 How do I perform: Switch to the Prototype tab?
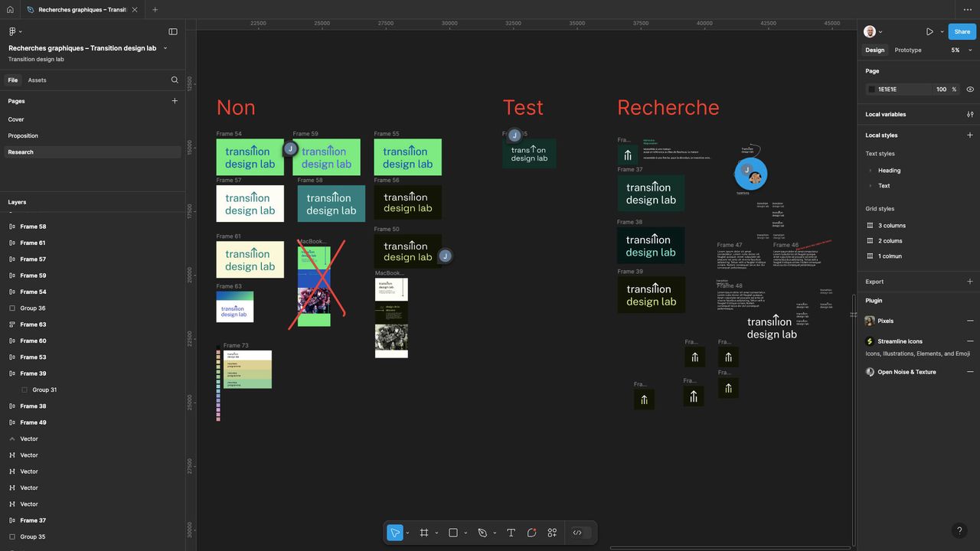coord(908,51)
